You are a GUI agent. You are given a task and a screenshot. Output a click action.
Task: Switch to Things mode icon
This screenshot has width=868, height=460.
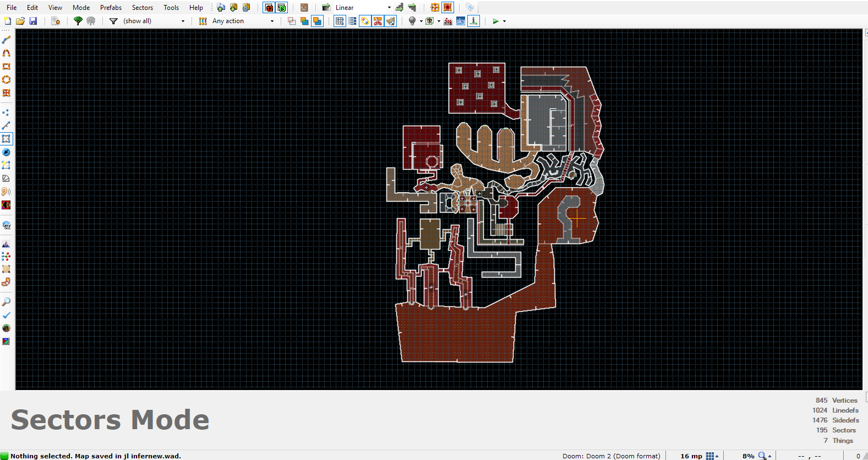pos(7,152)
